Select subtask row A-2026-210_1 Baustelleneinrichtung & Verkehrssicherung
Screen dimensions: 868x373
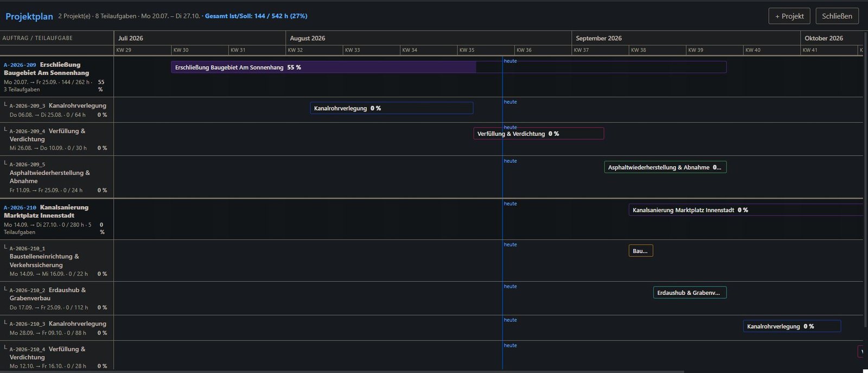click(x=57, y=261)
